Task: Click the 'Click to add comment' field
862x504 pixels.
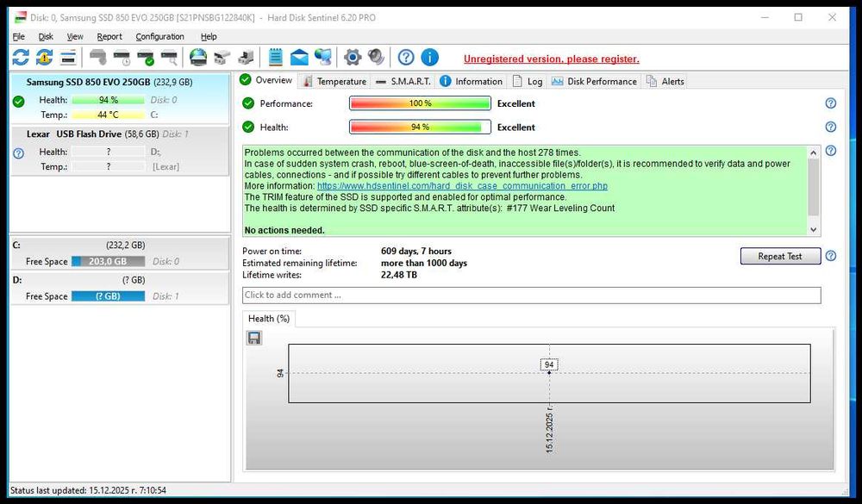Action: pos(532,296)
